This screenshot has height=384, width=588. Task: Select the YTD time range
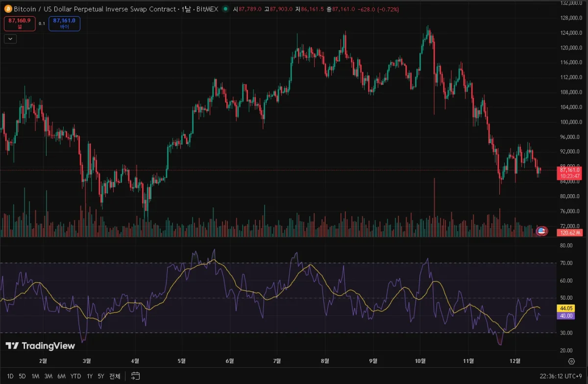[x=75, y=376]
